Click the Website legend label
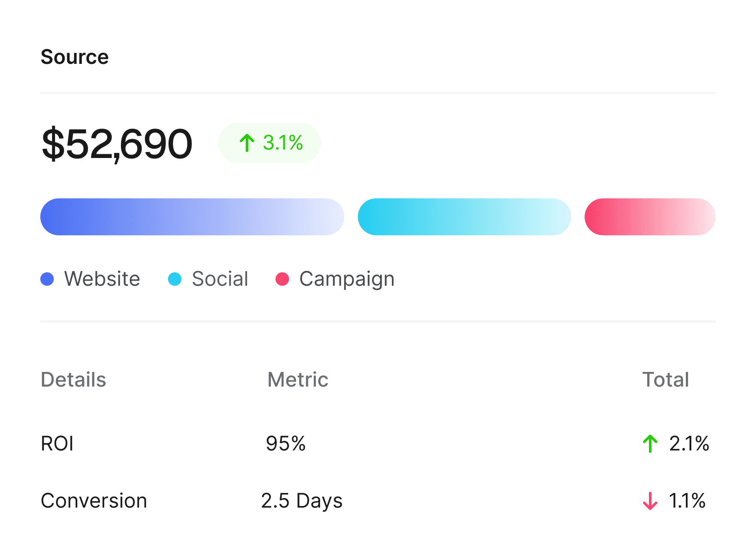Screen dimensions: 756x553 (x=102, y=279)
